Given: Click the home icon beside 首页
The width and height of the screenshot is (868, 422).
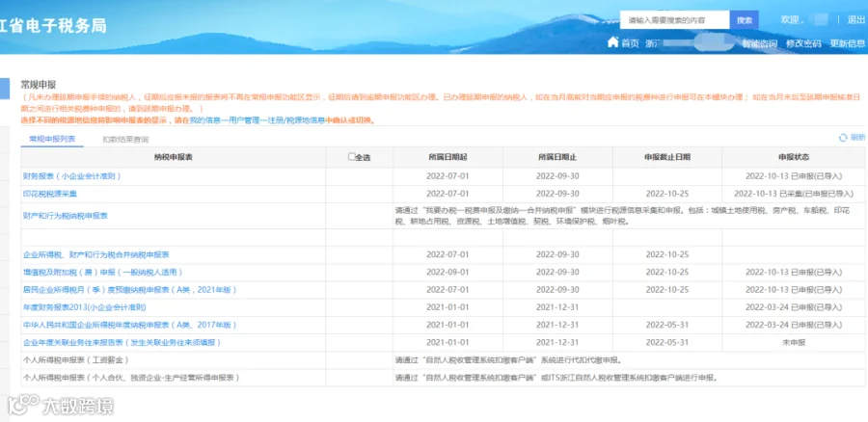Looking at the screenshot, I should point(612,42).
